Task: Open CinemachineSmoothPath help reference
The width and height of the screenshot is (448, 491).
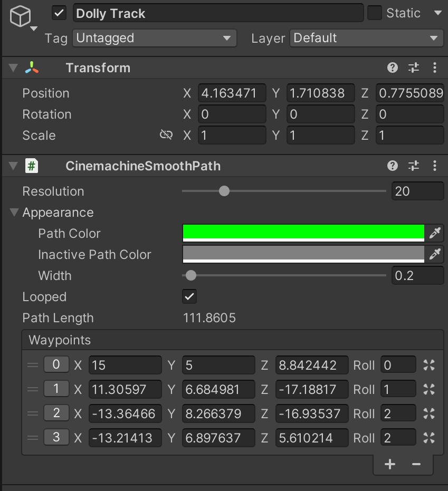Action: click(392, 166)
